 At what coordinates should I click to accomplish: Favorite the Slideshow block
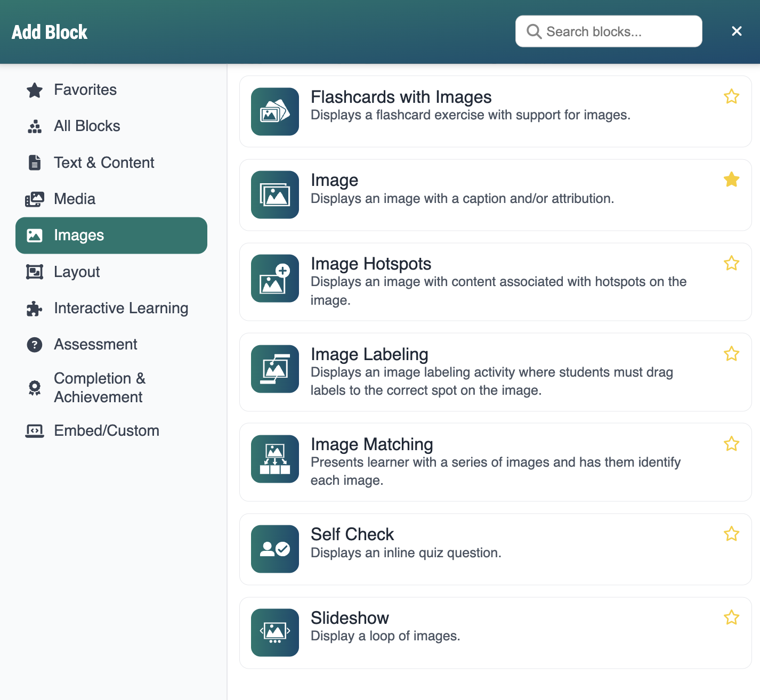(x=732, y=617)
